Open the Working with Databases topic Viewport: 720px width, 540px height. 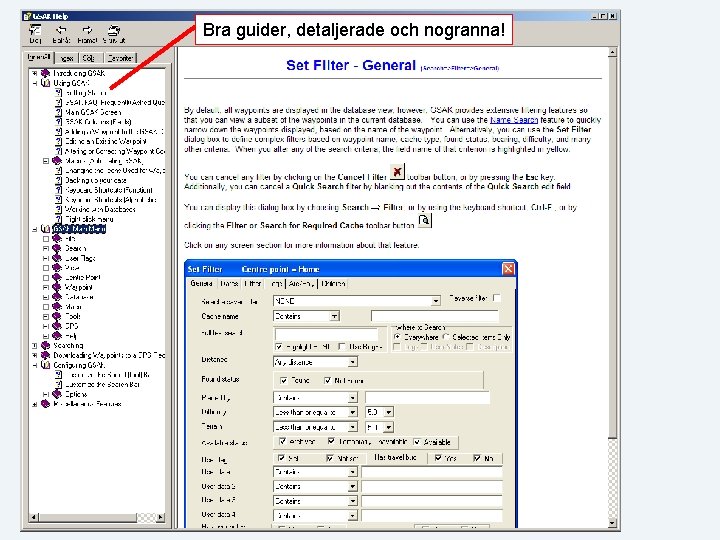point(100,209)
